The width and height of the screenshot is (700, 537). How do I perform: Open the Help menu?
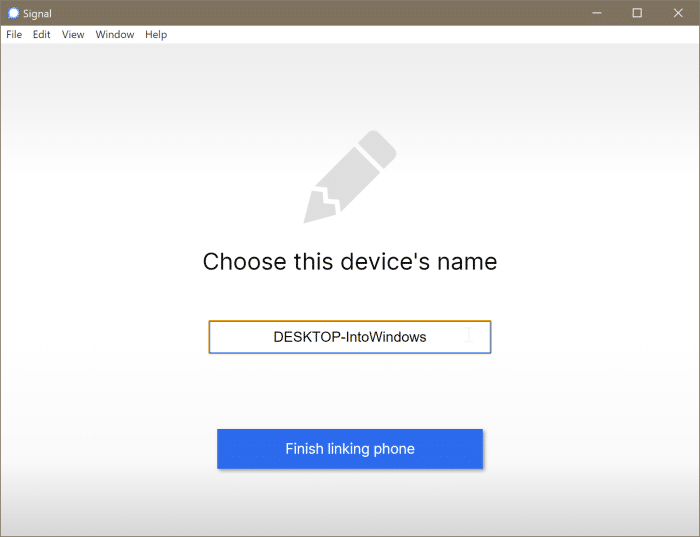[x=156, y=34]
